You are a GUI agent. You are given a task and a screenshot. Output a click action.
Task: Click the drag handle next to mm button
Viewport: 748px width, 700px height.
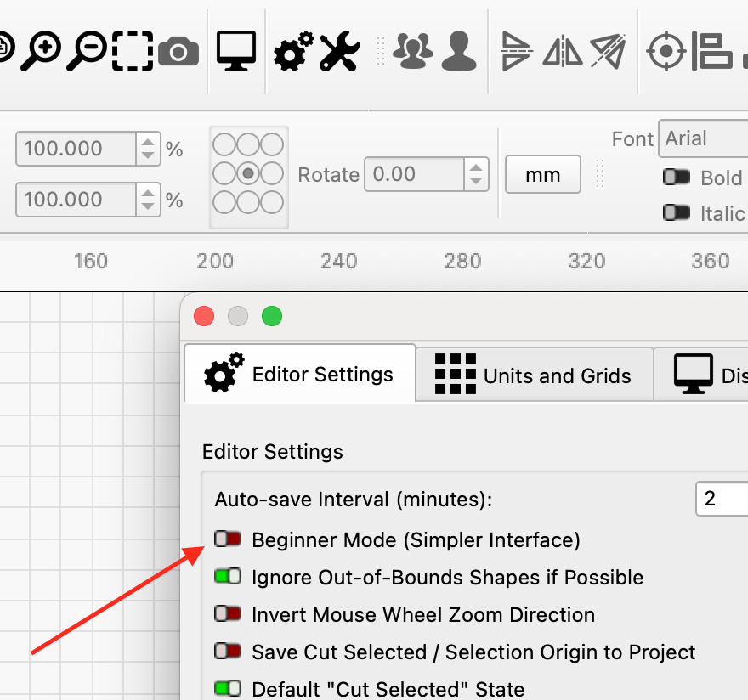600,173
